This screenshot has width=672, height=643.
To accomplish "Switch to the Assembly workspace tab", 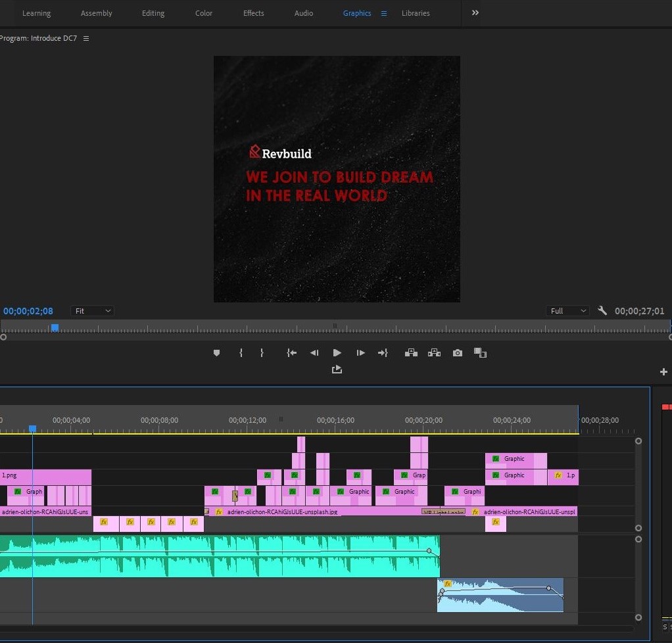I will [x=97, y=13].
